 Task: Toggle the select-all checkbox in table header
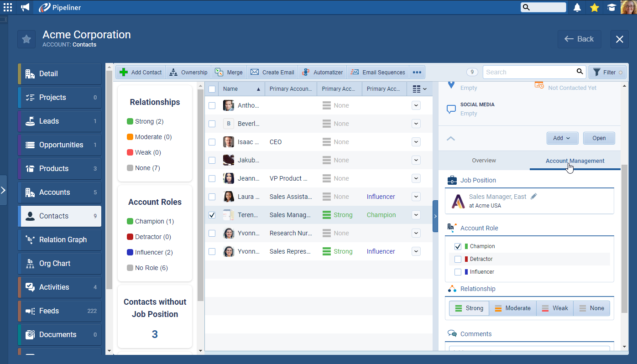pos(212,89)
